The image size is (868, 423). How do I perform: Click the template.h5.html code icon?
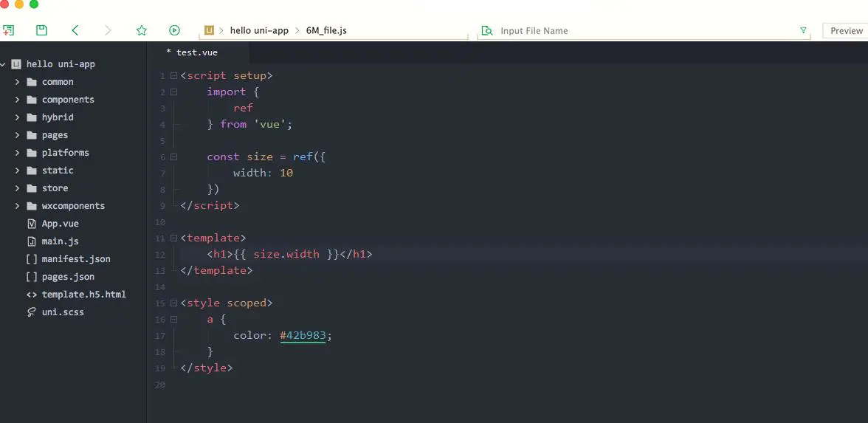(32, 295)
